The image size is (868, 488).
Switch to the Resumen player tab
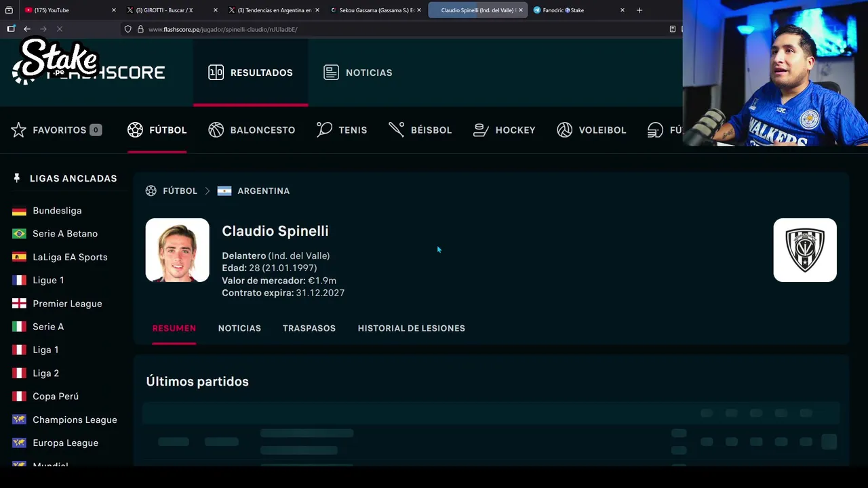pos(174,328)
